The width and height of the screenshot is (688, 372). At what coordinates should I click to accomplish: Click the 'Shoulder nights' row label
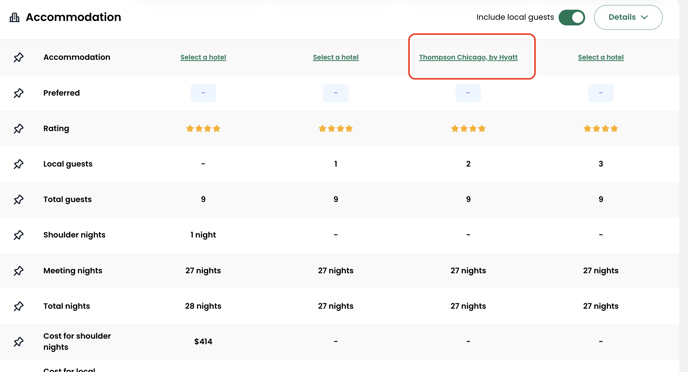74,235
